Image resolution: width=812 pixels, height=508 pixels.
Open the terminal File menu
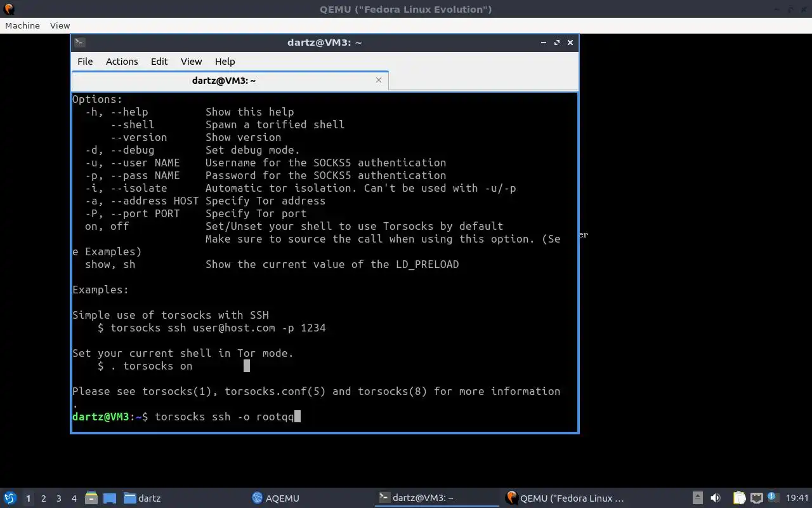85,61
